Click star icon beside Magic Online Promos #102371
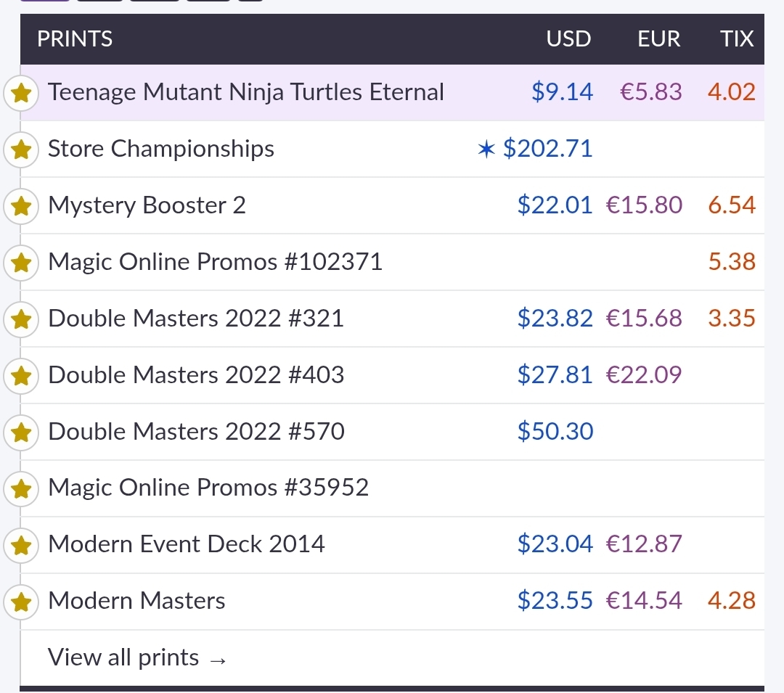Viewport: 784px width, 693px height. (x=22, y=263)
